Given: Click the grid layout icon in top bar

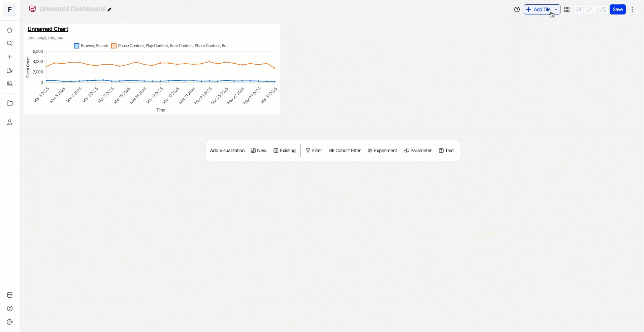Looking at the screenshot, I should tap(567, 9).
